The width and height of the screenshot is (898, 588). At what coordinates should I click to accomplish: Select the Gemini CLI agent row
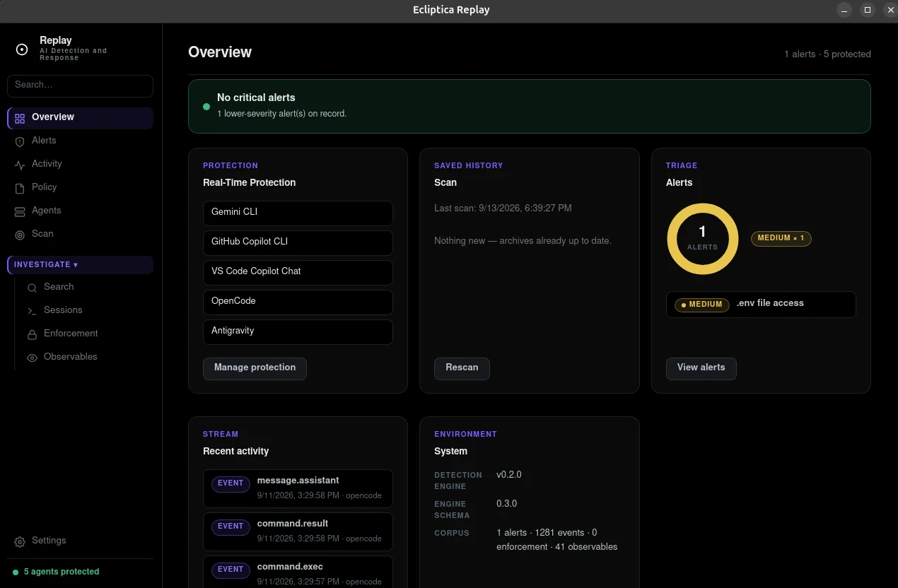point(298,213)
